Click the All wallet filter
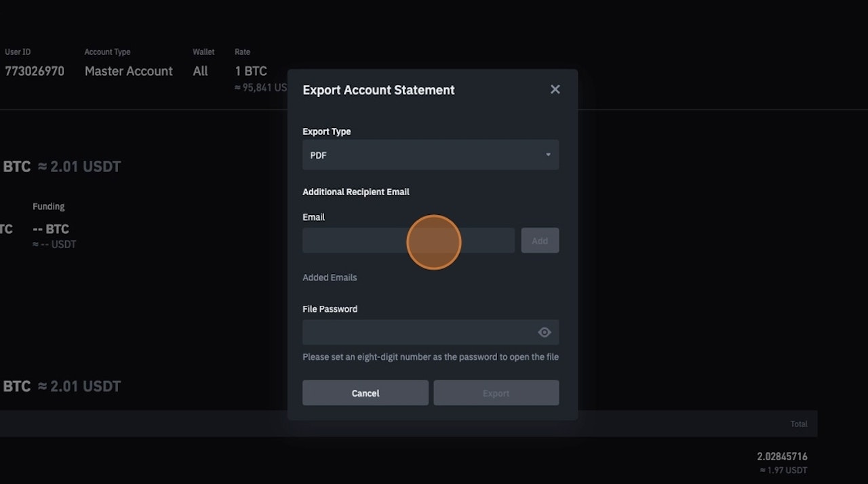Image resolution: width=868 pixels, height=484 pixels. 199,70
